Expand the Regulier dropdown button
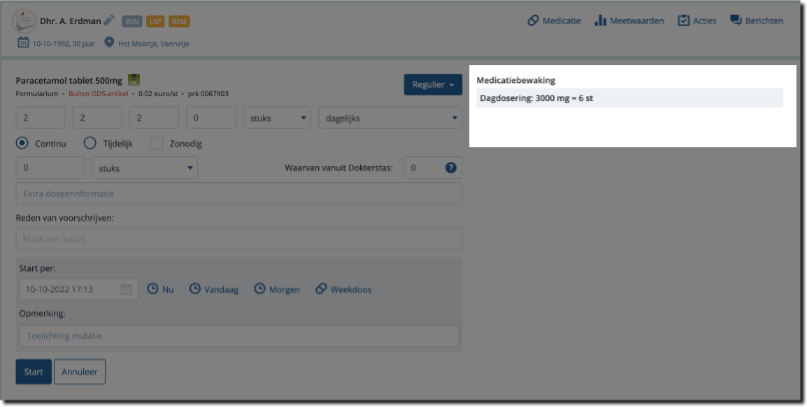Image resolution: width=807 pixels, height=407 pixels. [x=432, y=85]
